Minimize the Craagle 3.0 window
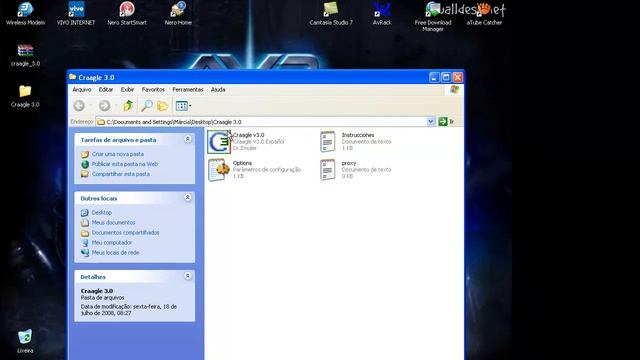 pyautogui.click(x=434, y=77)
